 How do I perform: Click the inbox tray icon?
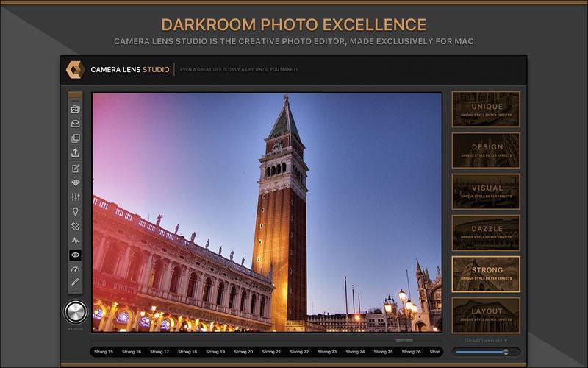76,124
